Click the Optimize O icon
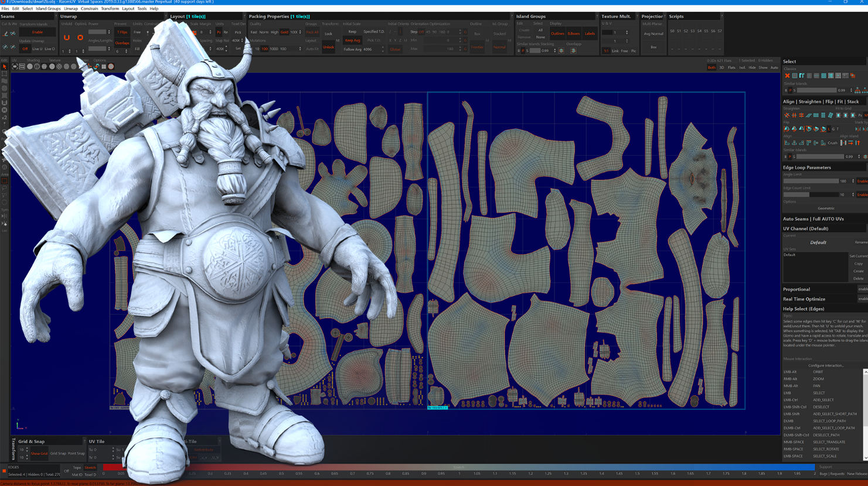Screen dimensions: 868x486 pos(80,37)
